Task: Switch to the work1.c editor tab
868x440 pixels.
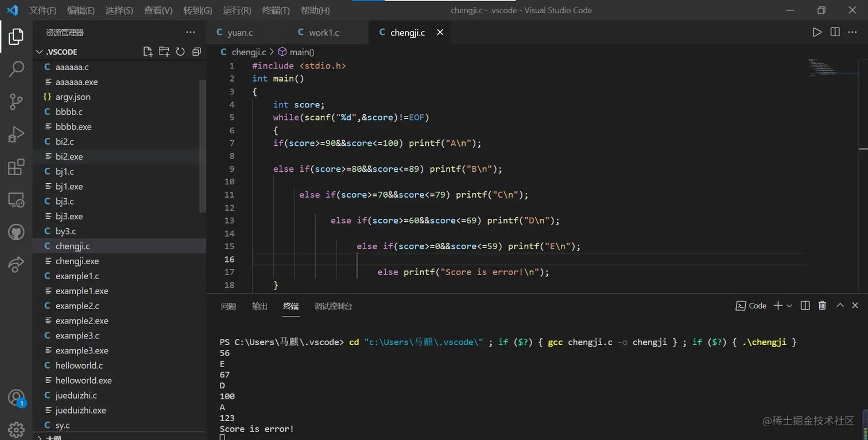Action: point(328,33)
